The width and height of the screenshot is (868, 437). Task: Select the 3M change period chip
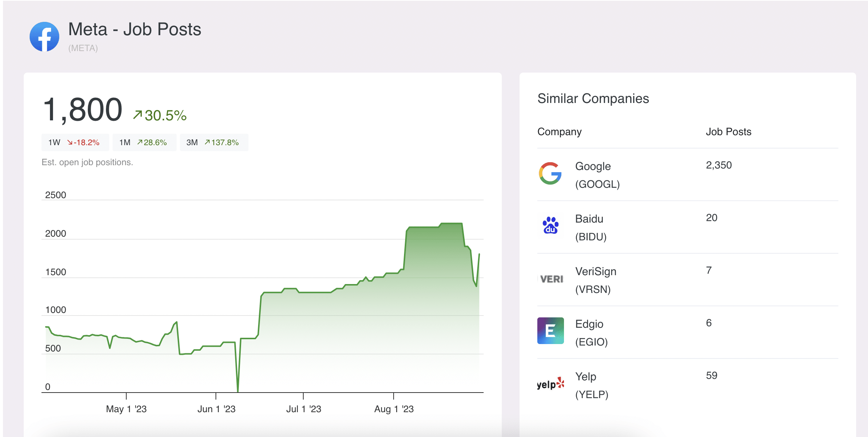click(x=214, y=142)
